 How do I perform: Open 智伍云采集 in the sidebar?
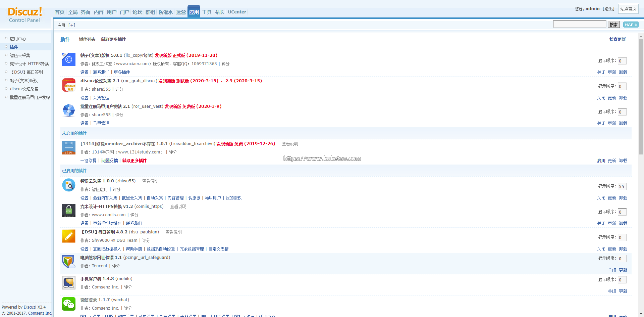[x=20, y=55]
